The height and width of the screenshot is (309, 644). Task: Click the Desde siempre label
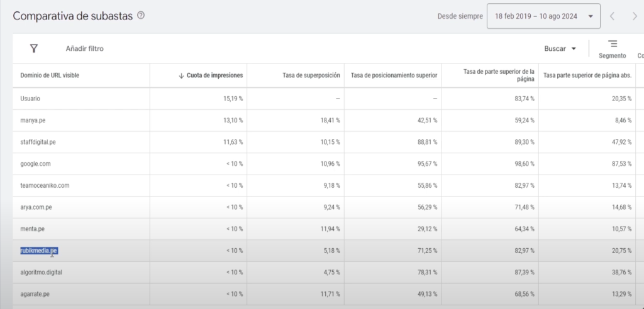click(460, 16)
